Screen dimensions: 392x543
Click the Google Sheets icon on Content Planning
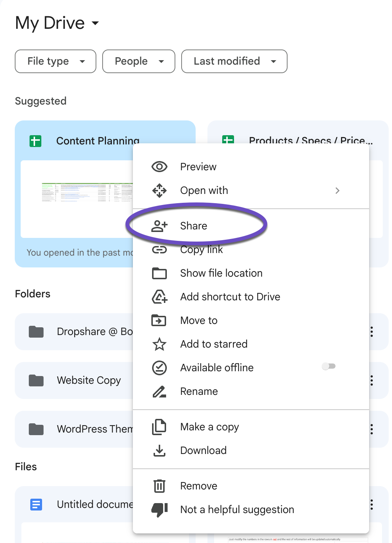click(35, 141)
